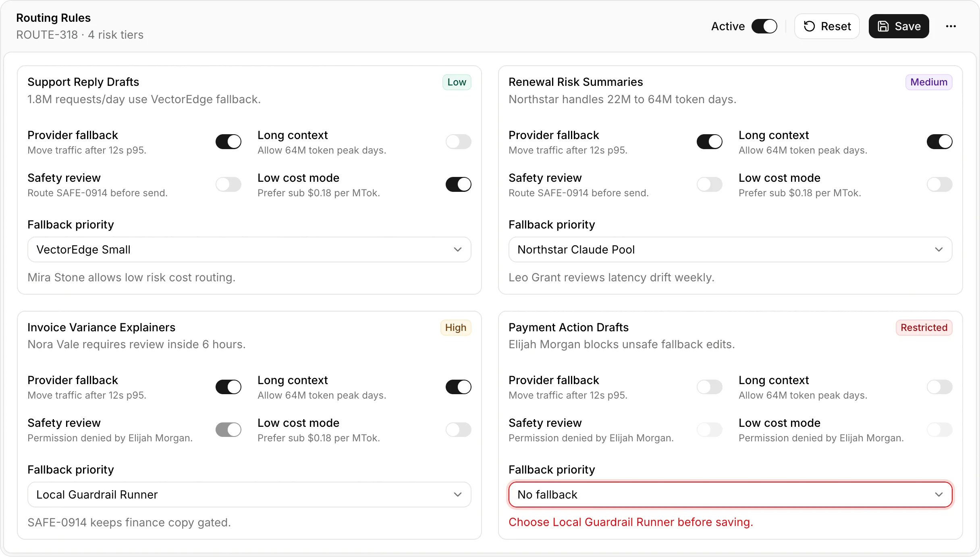
Task: Enable Low cost mode for Renewal Risk Summaries
Action: (x=940, y=185)
